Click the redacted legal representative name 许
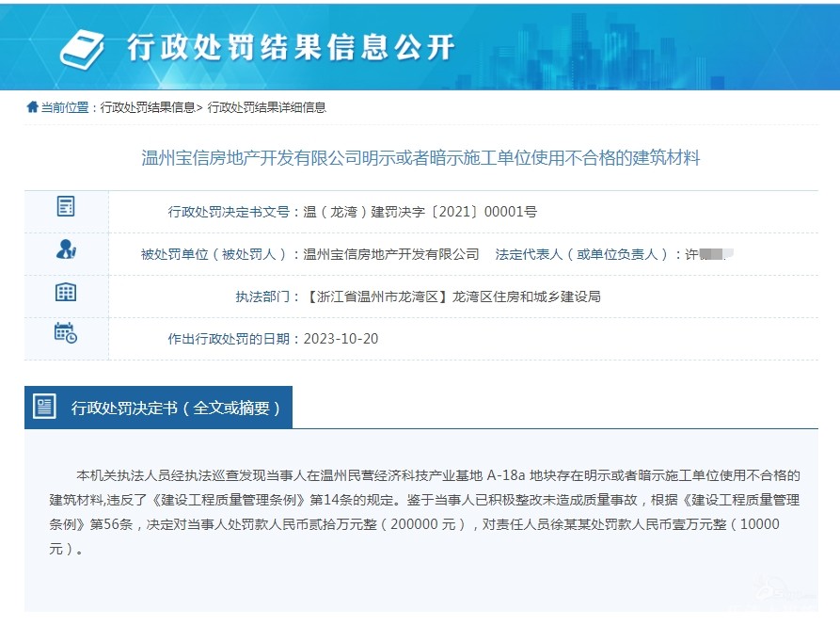840x625 pixels. tap(708, 254)
